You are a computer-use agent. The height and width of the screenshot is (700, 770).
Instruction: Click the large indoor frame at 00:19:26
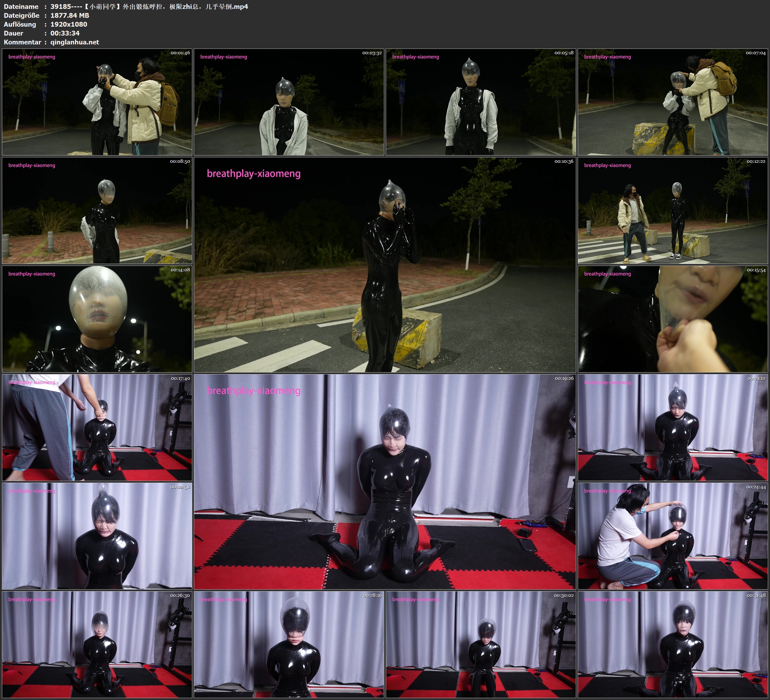pyautogui.click(x=385, y=481)
